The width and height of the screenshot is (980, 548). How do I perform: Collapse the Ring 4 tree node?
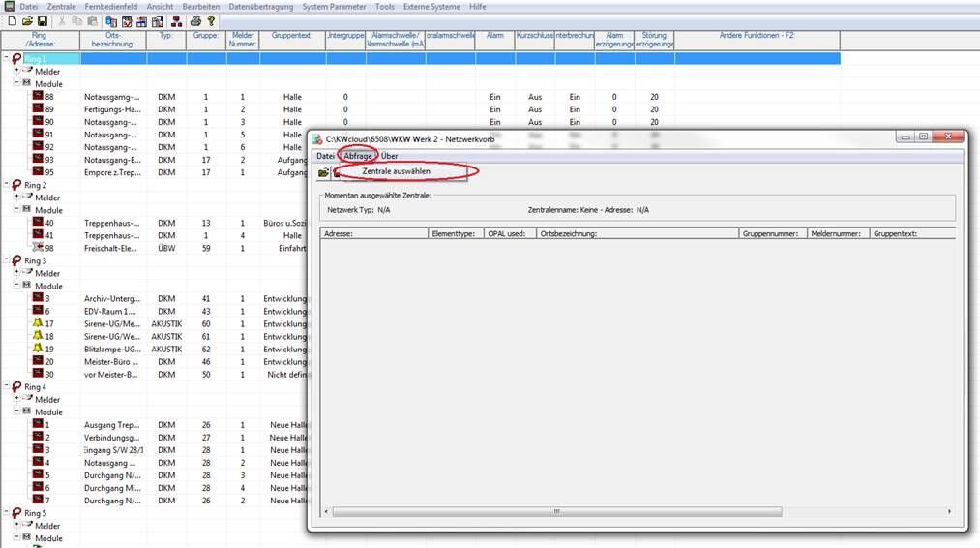[6, 386]
